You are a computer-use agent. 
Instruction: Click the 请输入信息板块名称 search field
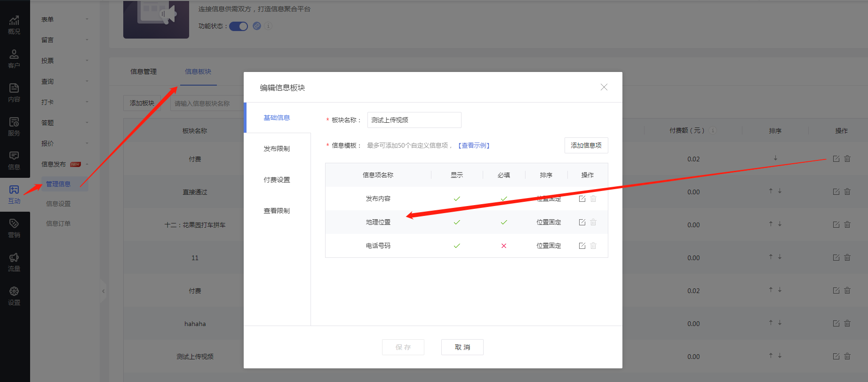[x=207, y=103]
